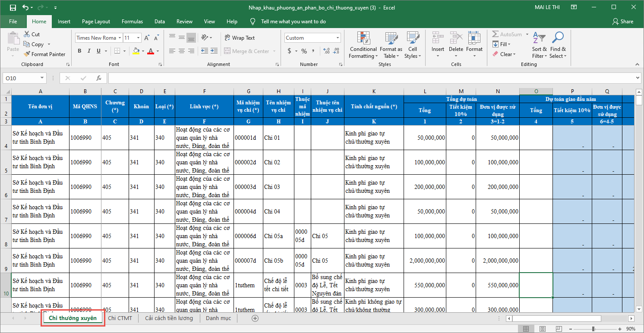The image size is (644, 333).
Task: Toggle Wrap Text for the cell
Action: (240, 38)
